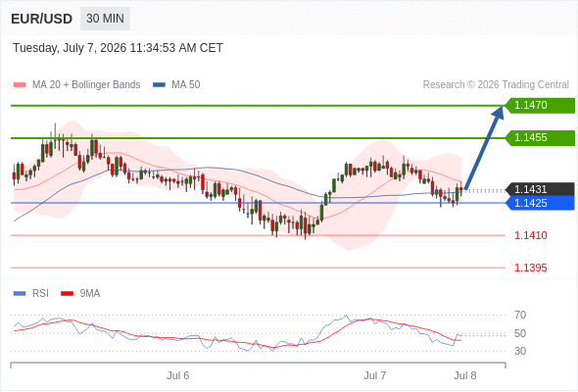Click the Jul 8 time axis label
This screenshot has height=392, width=578.
pos(465,375)
